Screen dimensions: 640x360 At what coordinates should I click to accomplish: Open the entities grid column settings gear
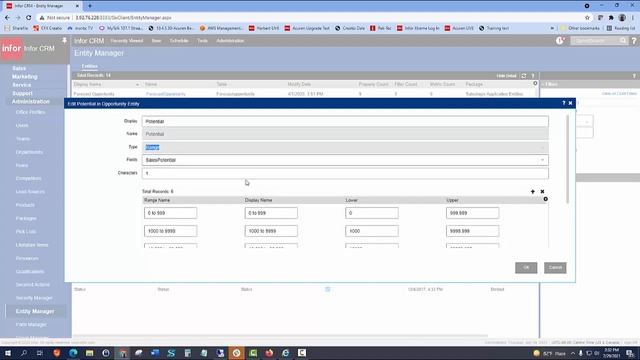(535, 83)
